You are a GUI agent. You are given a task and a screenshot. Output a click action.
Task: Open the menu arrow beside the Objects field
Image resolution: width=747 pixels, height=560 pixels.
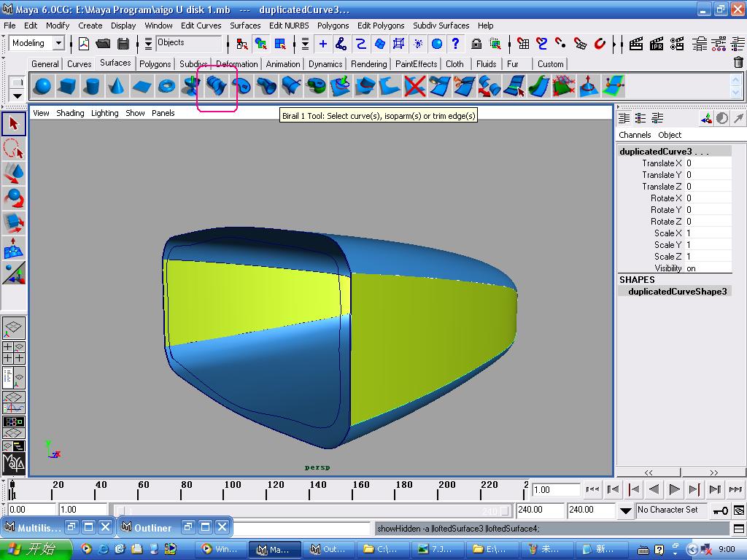148,44
